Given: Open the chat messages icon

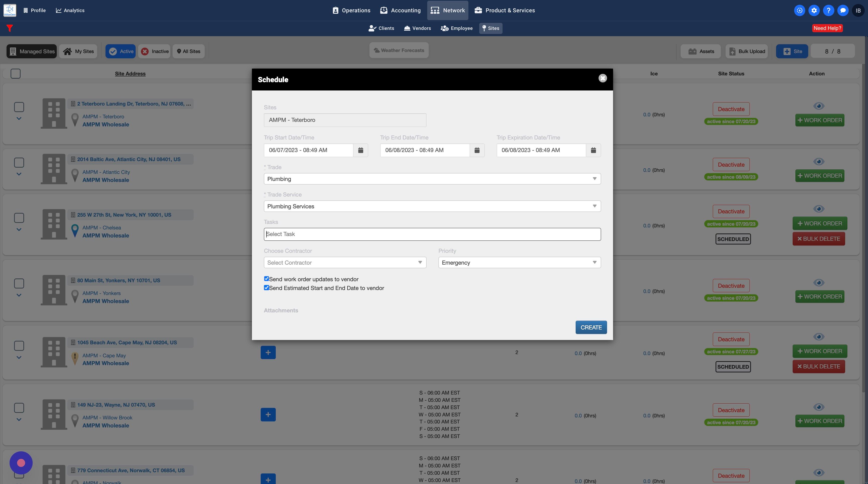Looking at the screenshot, I should (843, 11).
